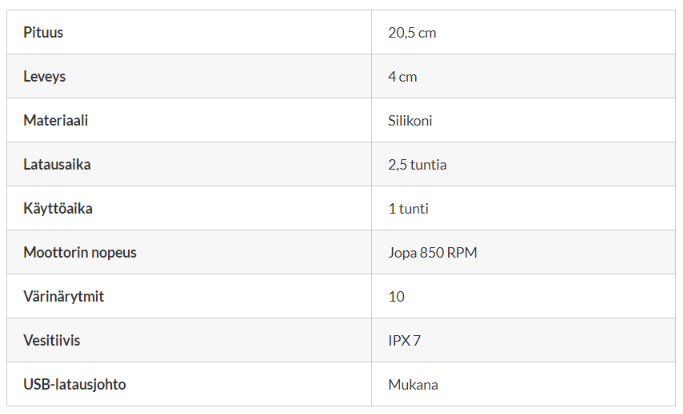The height and width of the screenshot is (414, 683).
Task: Select the 2,5 tuntia charging value
Action: click(417, 165)
